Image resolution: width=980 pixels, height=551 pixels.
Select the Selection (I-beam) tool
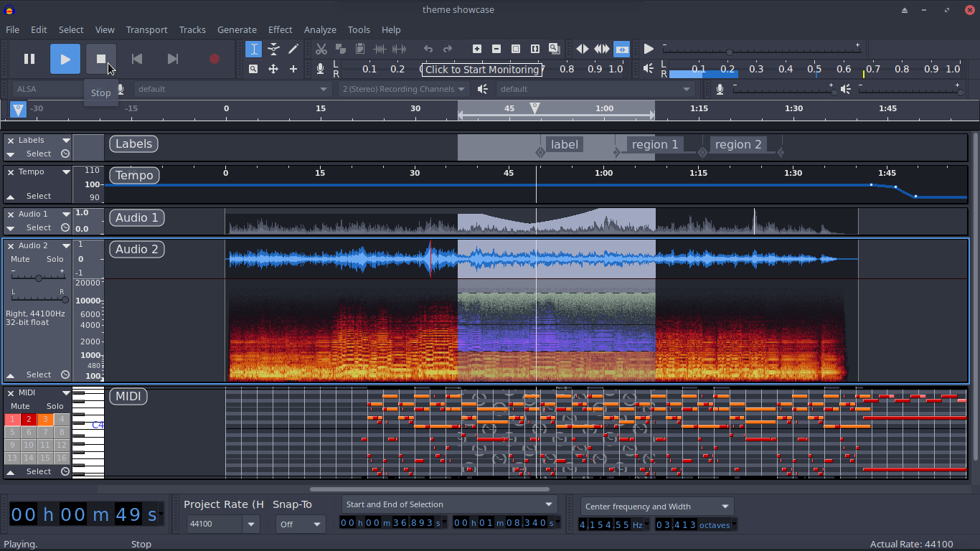pos(253,49)
